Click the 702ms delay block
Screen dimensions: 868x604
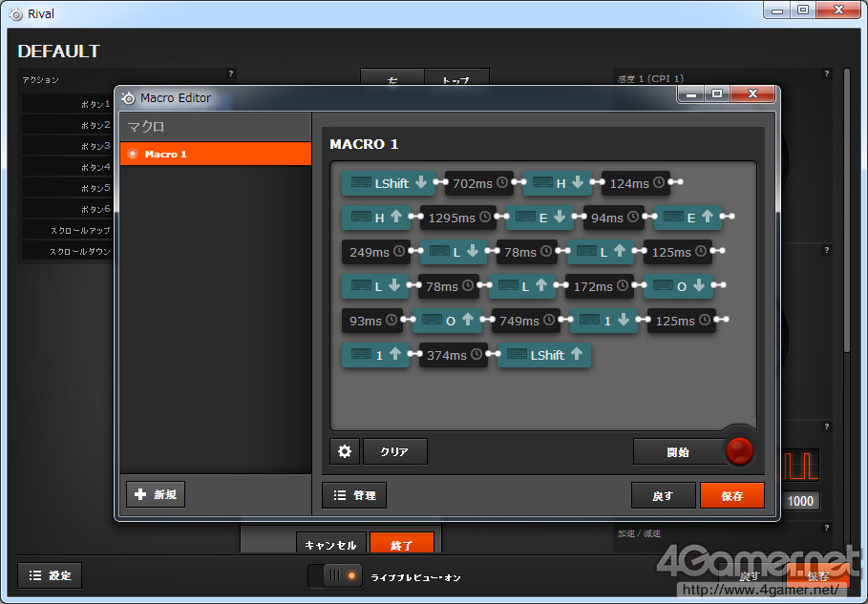pyautogui.click(x=479, y=183)
